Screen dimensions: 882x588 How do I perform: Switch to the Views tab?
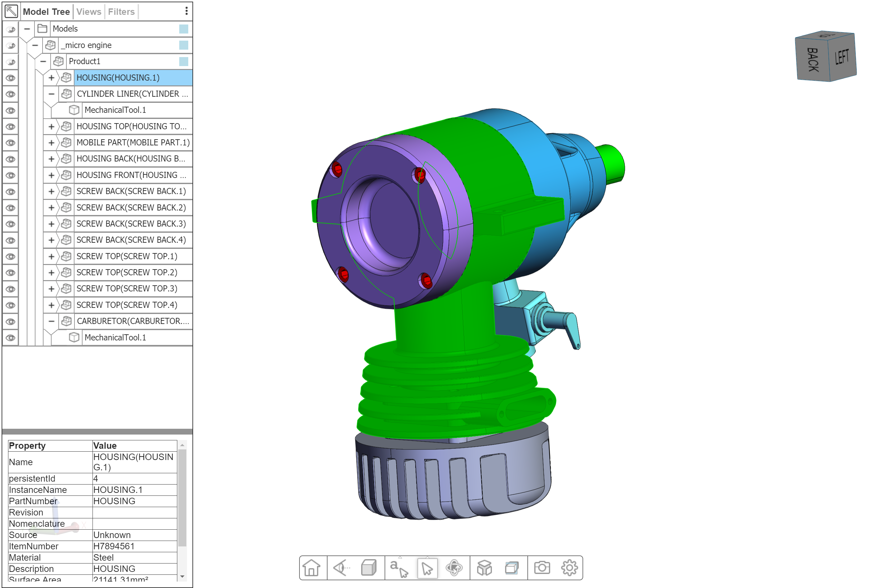click(x=89, y=12)
